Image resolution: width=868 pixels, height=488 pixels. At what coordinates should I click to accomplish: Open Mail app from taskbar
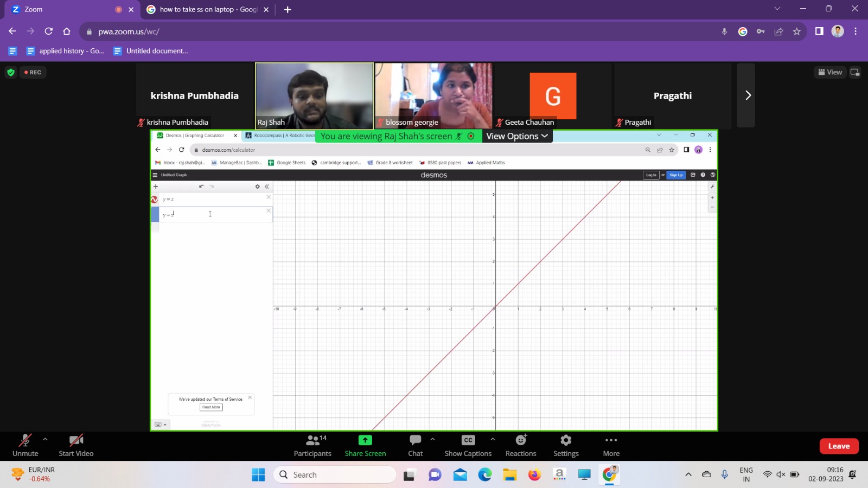[460, 475]
